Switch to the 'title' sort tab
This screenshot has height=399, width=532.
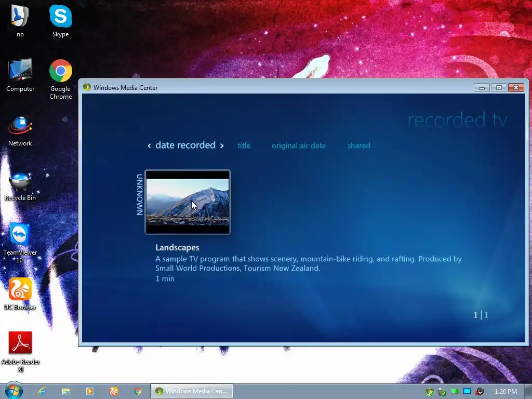(244, 145)
